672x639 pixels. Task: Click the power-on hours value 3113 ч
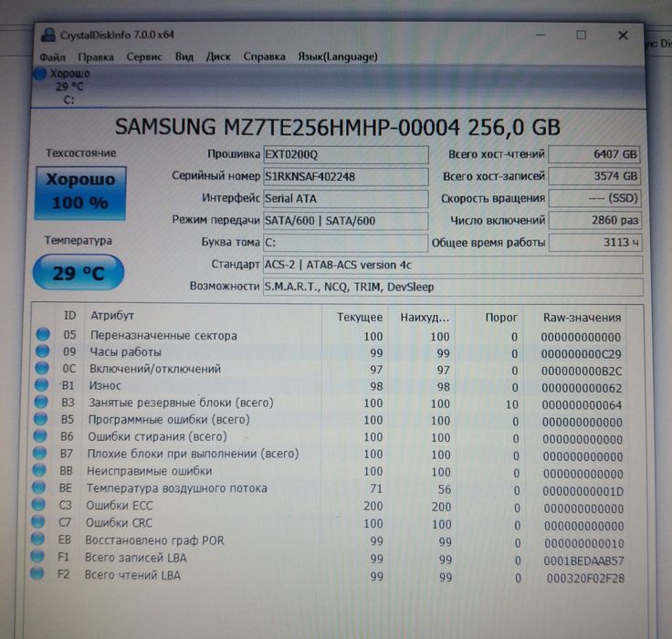[x=595, y=243]
